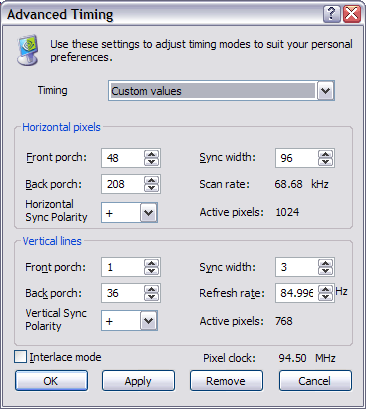Click the horizontal back porch field
Screen dimensions: 366x409
click(x=123, y=184)
